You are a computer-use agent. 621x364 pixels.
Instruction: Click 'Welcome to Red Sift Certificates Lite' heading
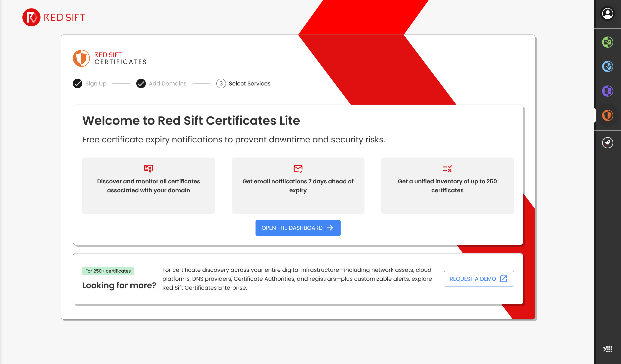(191, 121)
